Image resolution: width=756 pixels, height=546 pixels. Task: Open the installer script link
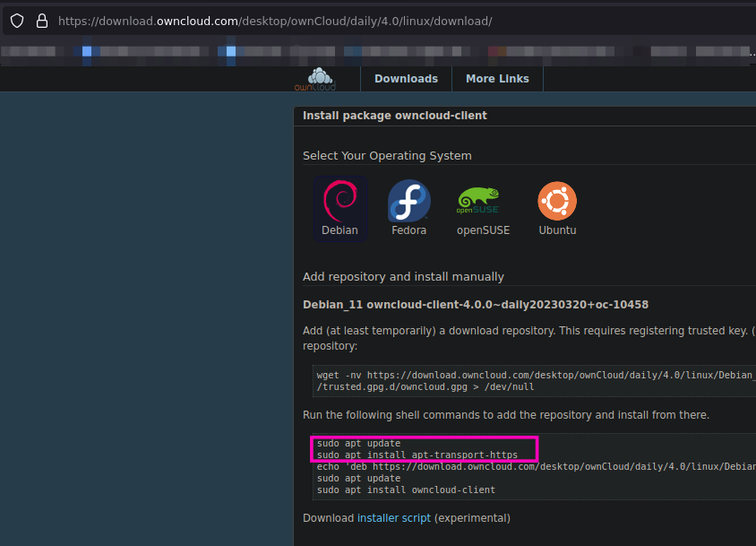pos(394,518)
